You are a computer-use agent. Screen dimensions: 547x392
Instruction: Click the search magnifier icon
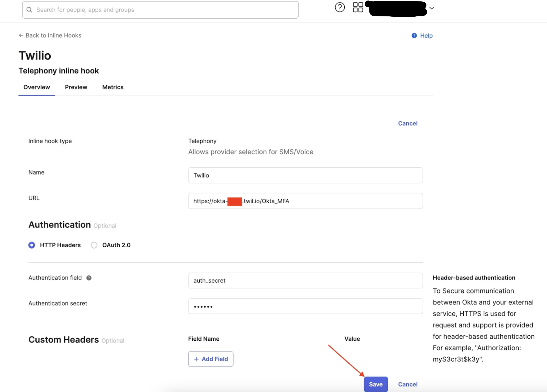tap(29, 10)
